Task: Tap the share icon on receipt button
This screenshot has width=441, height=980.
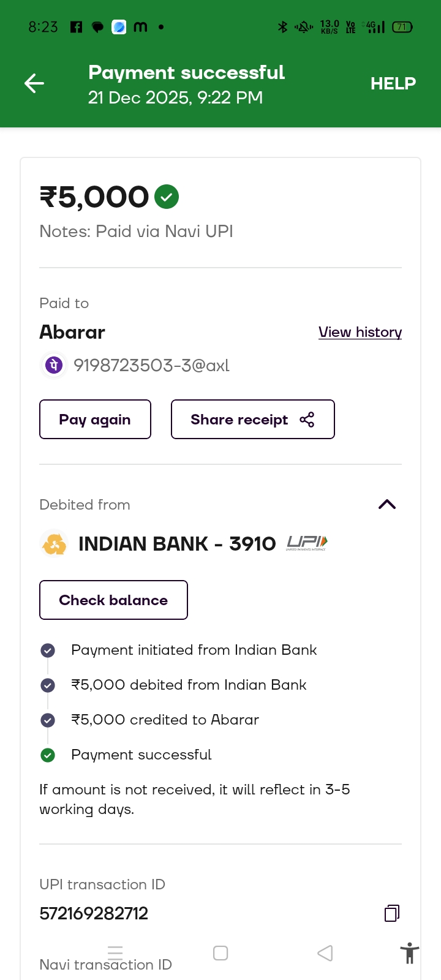Action: 307,420
